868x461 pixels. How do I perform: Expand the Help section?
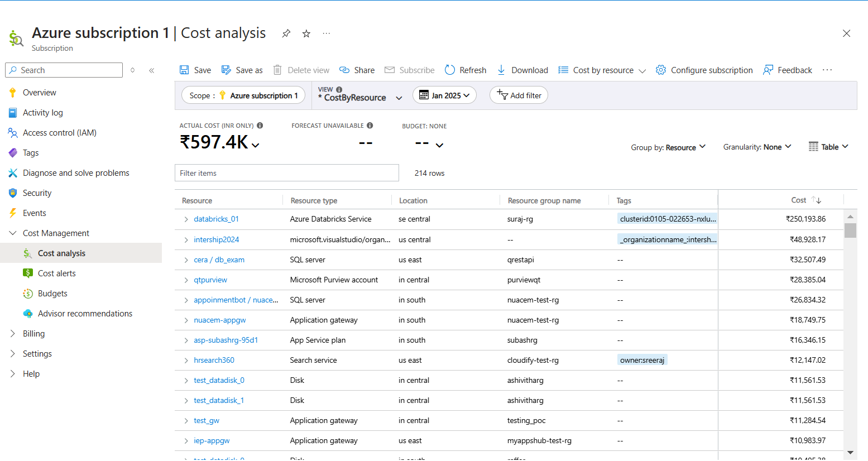point(12,374)
